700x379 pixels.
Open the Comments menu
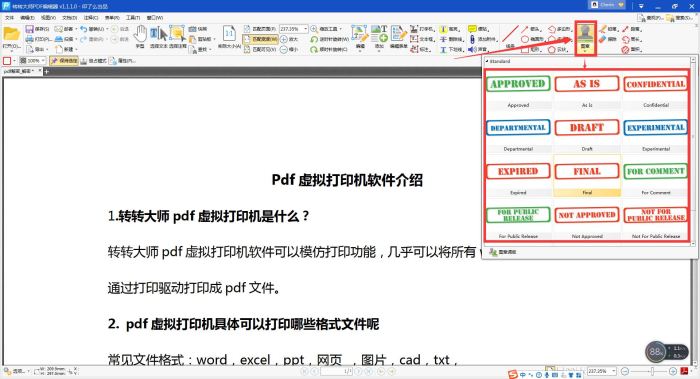coord(91,18)
